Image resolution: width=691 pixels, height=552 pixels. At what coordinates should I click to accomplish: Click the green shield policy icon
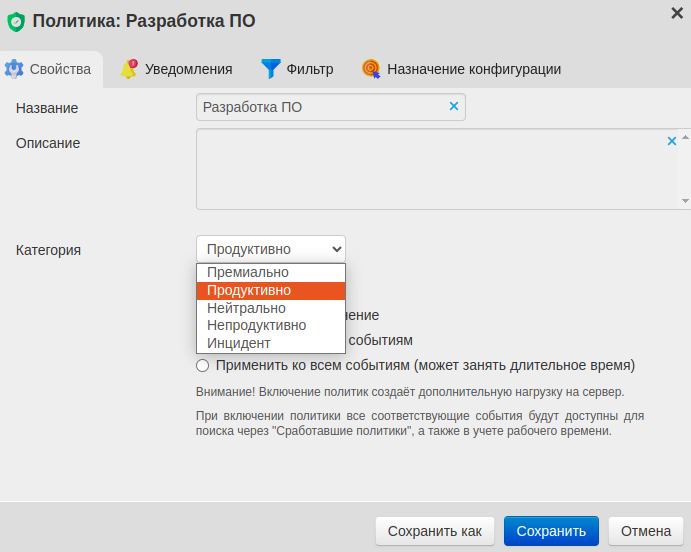[x=15, y=21]
